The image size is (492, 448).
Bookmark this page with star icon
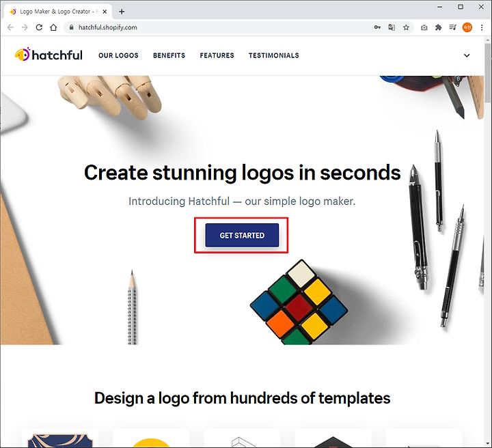(406, 27)
